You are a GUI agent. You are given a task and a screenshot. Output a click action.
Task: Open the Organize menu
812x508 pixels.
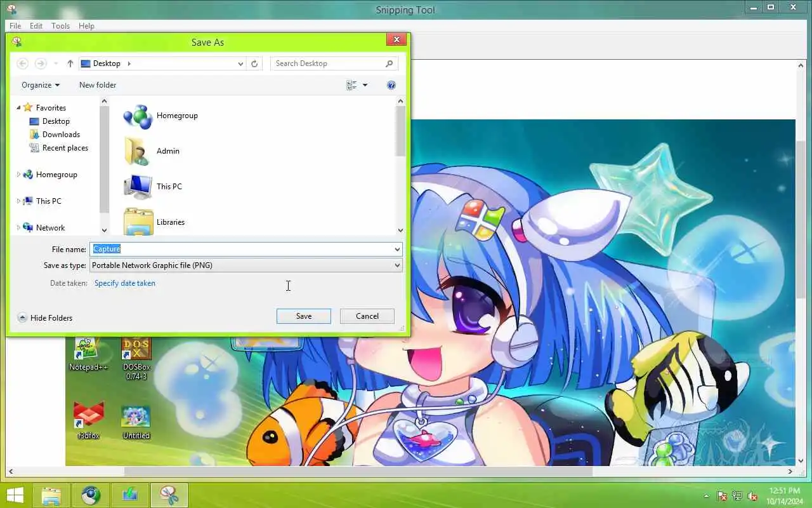[41, 85]
